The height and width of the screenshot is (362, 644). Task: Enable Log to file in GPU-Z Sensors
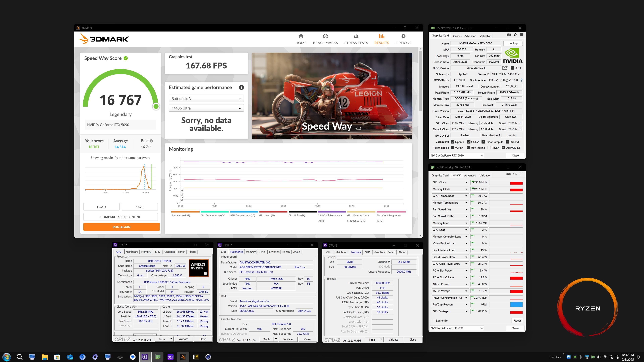click(x=434, y=321)
